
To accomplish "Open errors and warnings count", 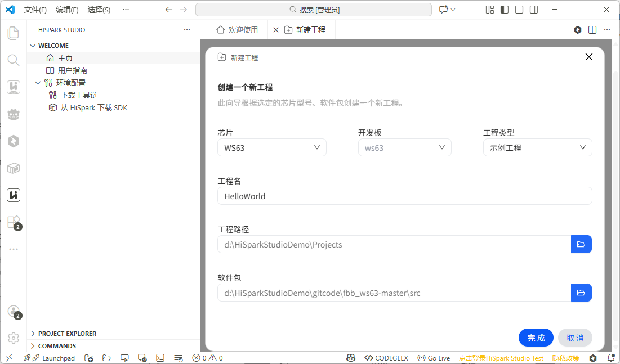I will (208, 358).
